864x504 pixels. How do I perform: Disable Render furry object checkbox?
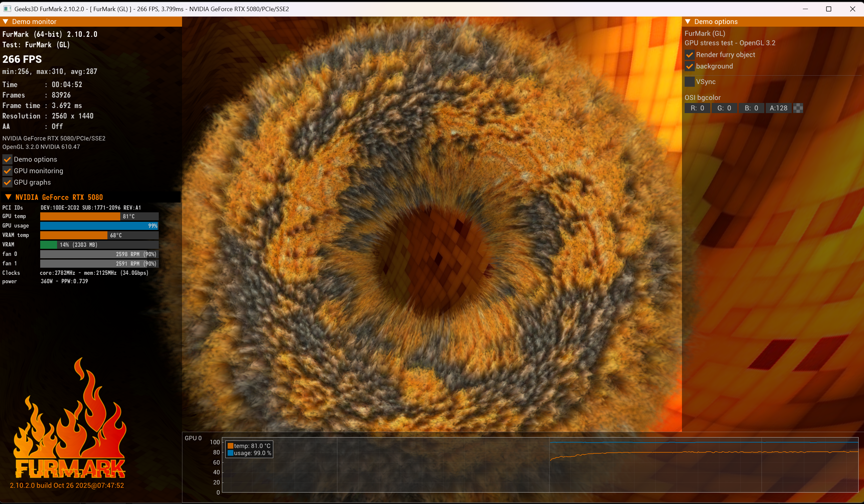point(689,55)
